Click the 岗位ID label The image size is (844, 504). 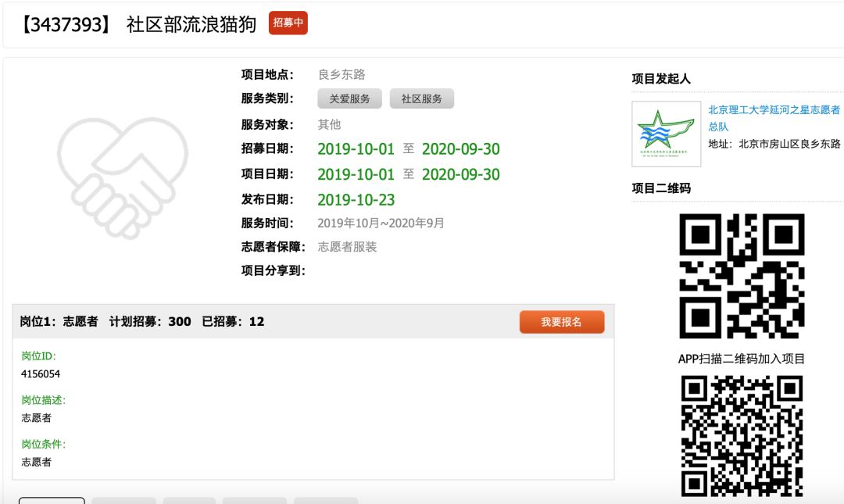38,356
